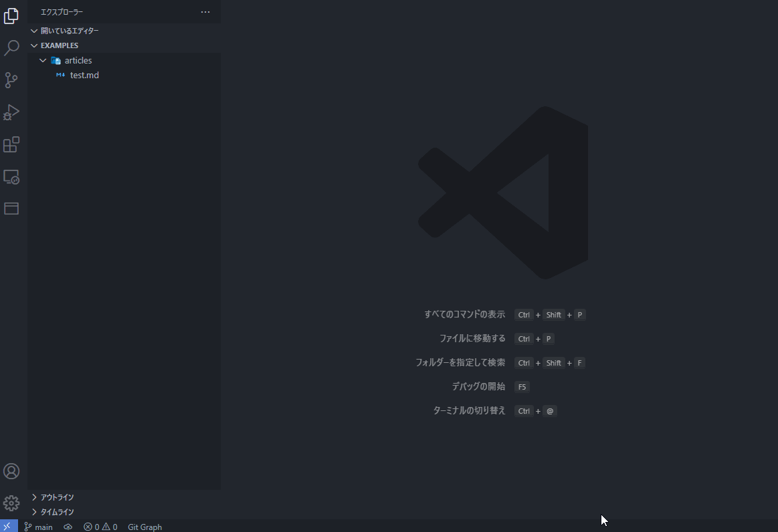Open the Explorer view in activity bar
The image size is (778, 532).
click(11, 16)
